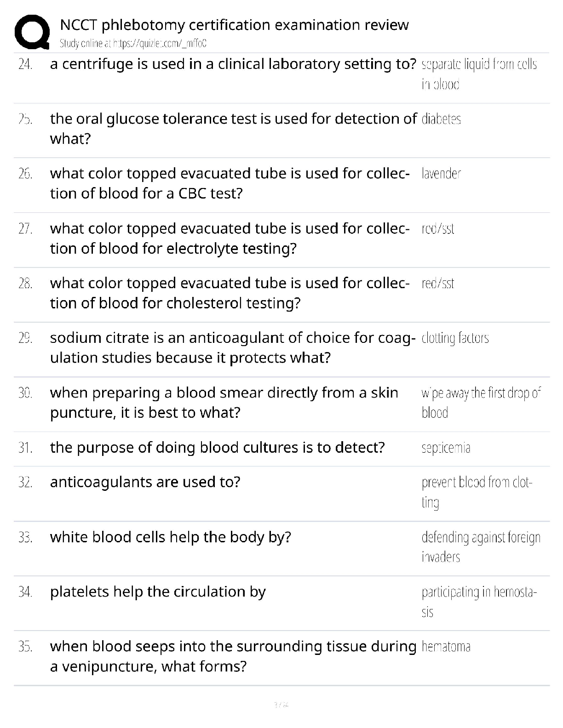Screen dimensions: 563x728
Task: Select the CBC test tube color question
Action: 230,183
